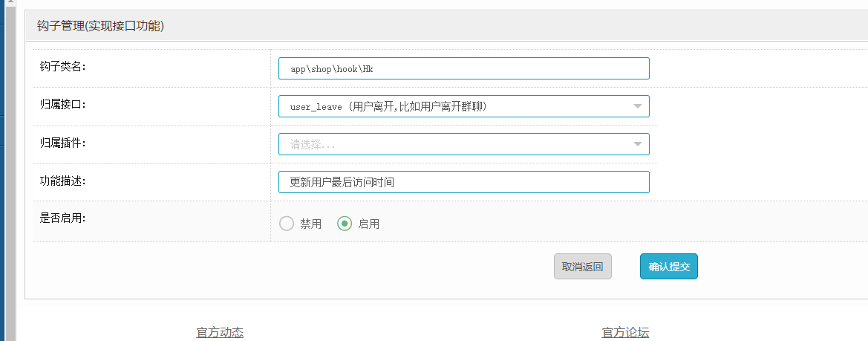Click the 钩子类名 field label

(62, 67)
